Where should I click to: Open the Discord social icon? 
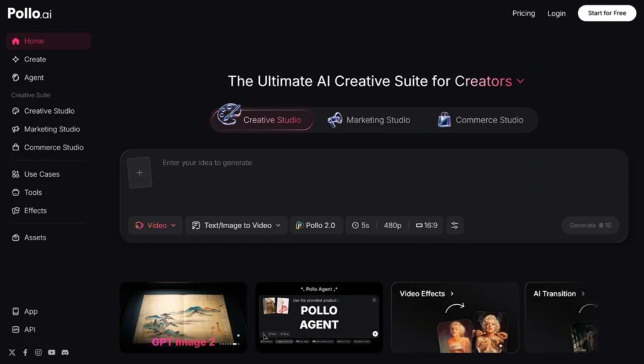(65, 353)
